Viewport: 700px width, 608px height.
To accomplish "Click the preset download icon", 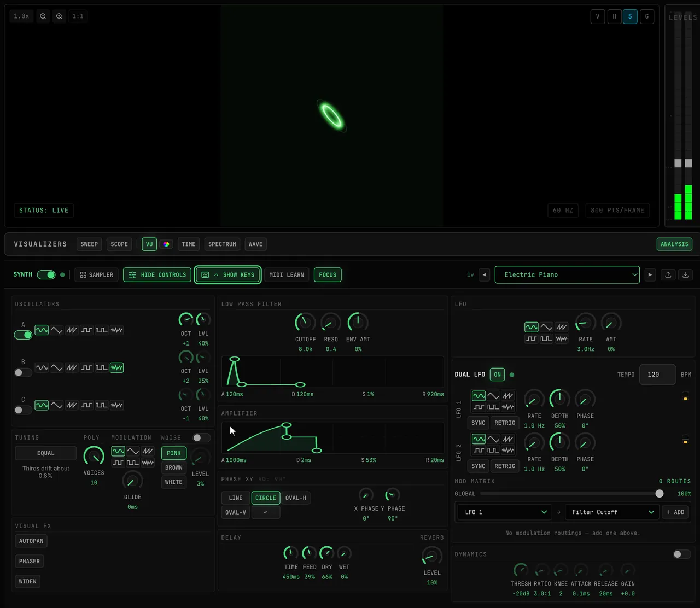I will [x=685, y=275].
